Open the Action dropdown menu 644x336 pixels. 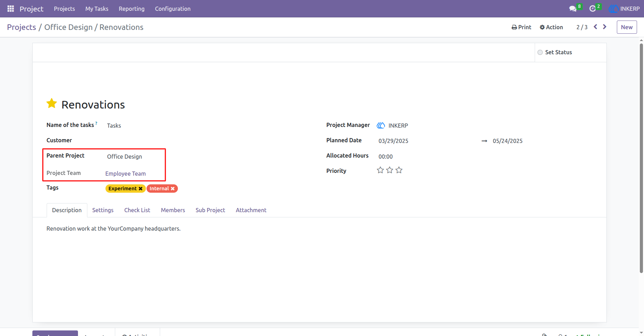pyautogui.click(x=551, y=27)
